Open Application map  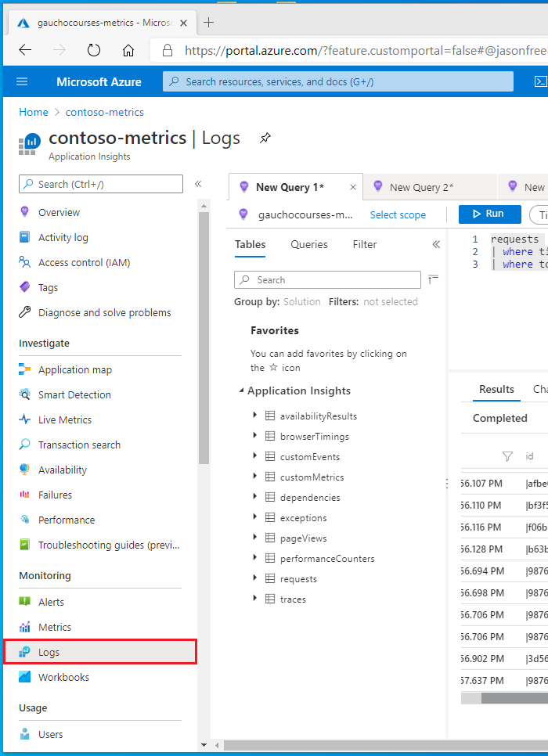point(75,369)
